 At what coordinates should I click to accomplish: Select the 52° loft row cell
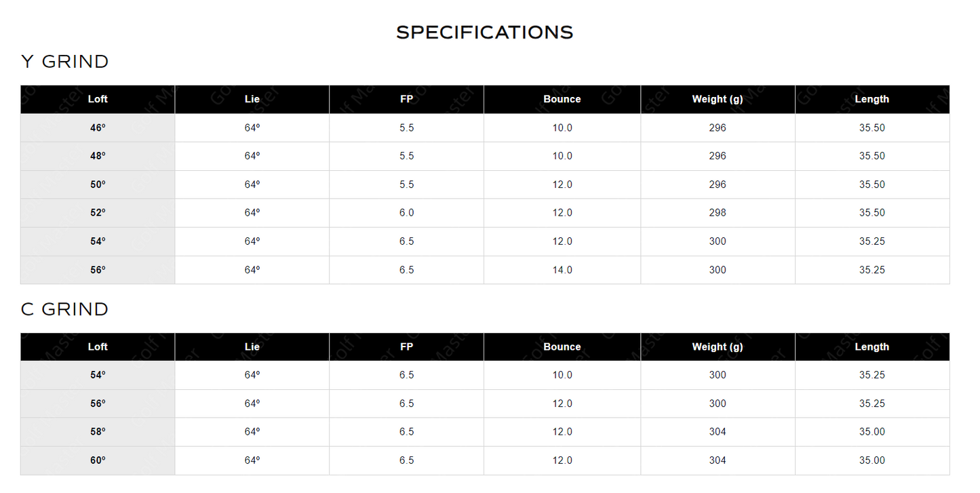point(98,213)
